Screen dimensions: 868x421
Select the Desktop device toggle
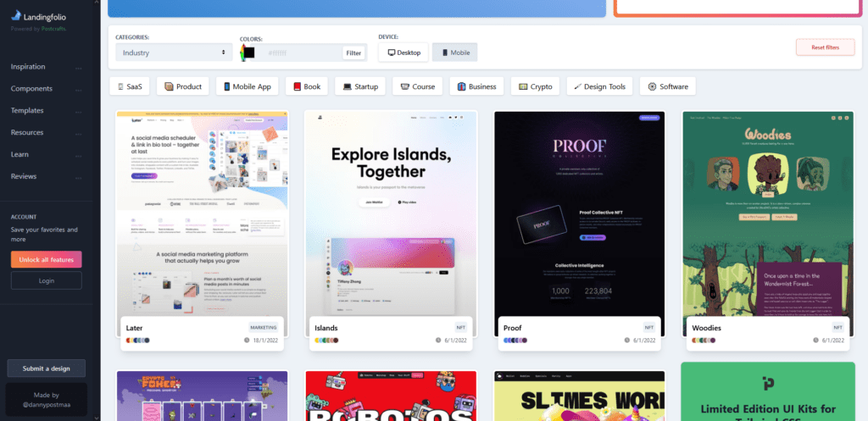403,53
